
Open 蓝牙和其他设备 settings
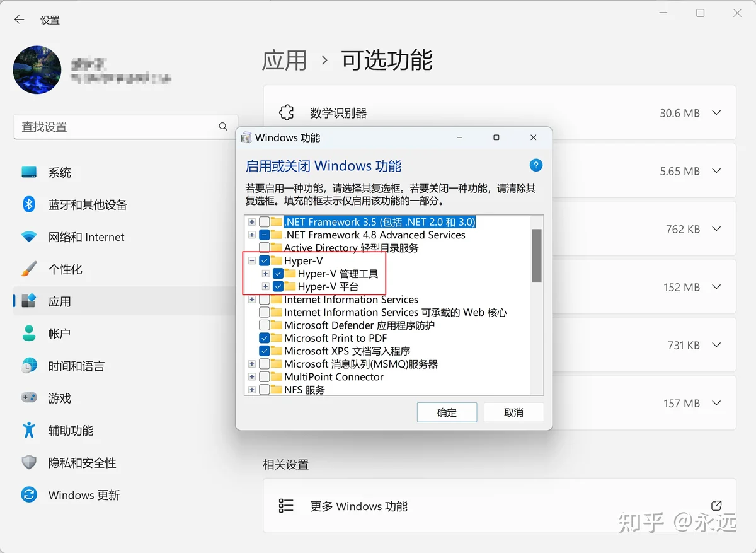pos(125,204)
